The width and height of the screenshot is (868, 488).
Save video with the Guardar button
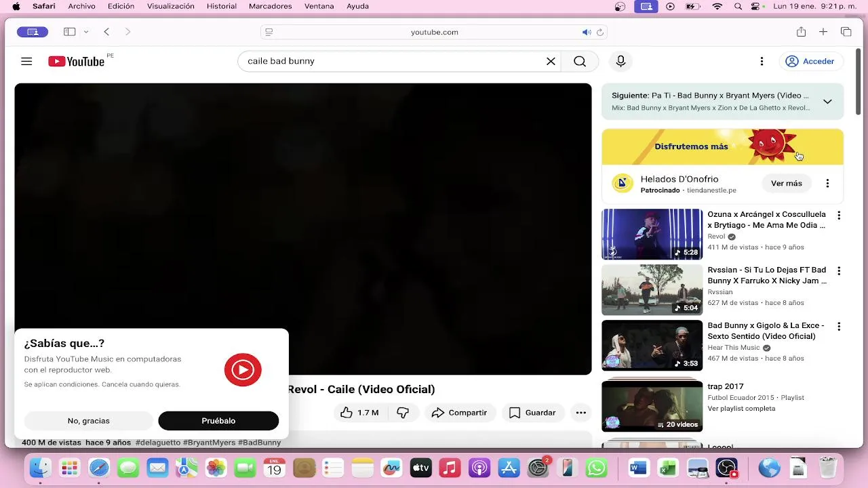pos(532,413)
